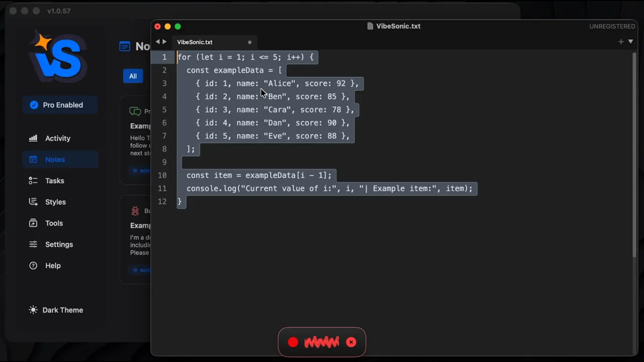Open Settings in the sidebar
The image size is (644, 362).
pos(60,244)
